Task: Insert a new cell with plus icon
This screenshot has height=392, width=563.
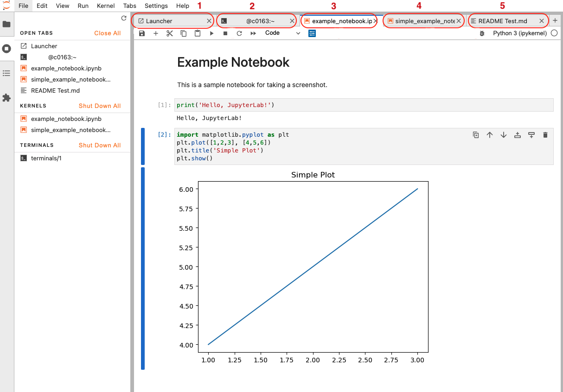Action: tap(156, 33)
